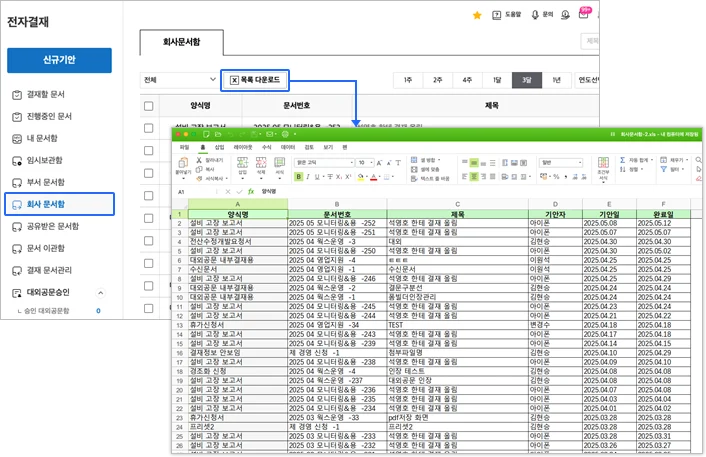This screenshot has width=706, height=457.
Task: Open the 임시보관함 sidebar icon
Action: pos(17,161)
